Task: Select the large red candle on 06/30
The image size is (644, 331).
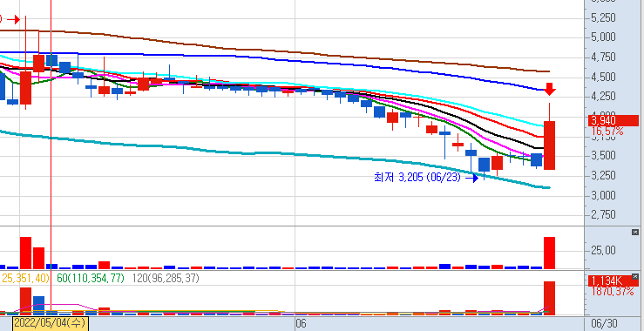Action: tap(550, 145)
